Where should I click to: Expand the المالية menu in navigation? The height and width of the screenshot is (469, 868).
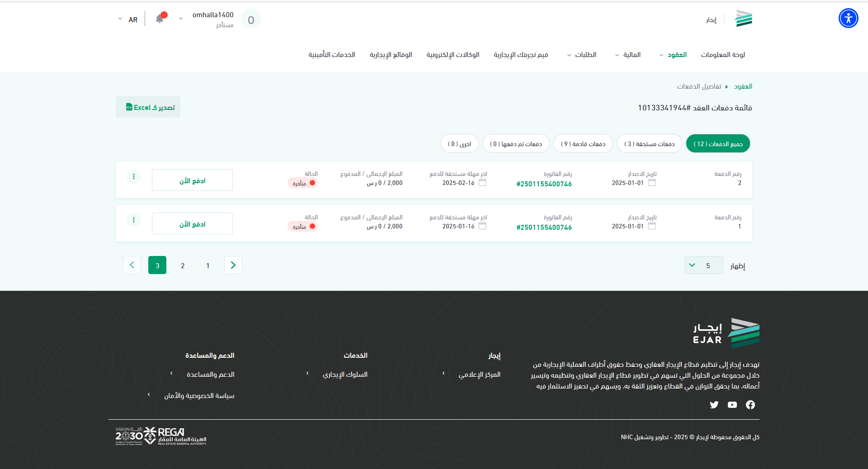point(627,55)
